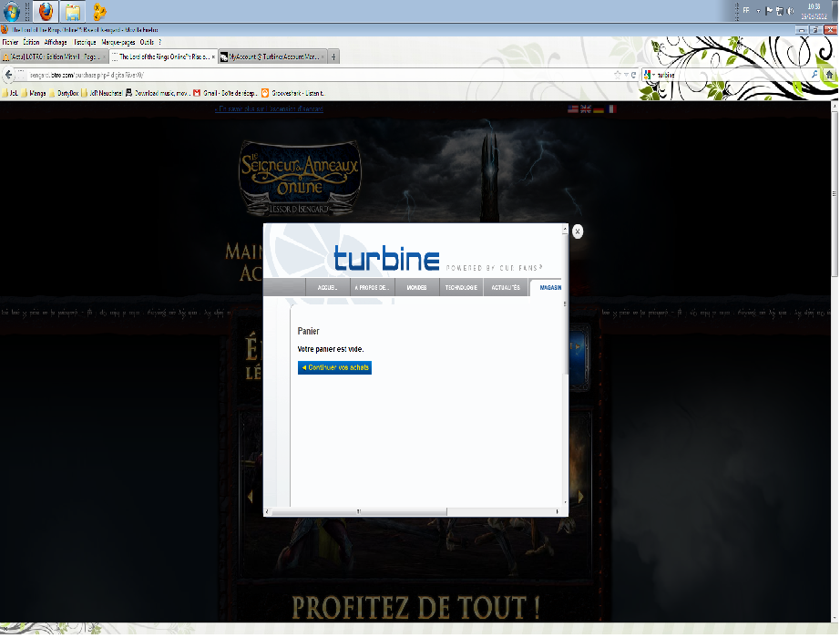
Task: Open the URL history dropdown arrow
Action: pyautogui.click(x=626, y=75)
